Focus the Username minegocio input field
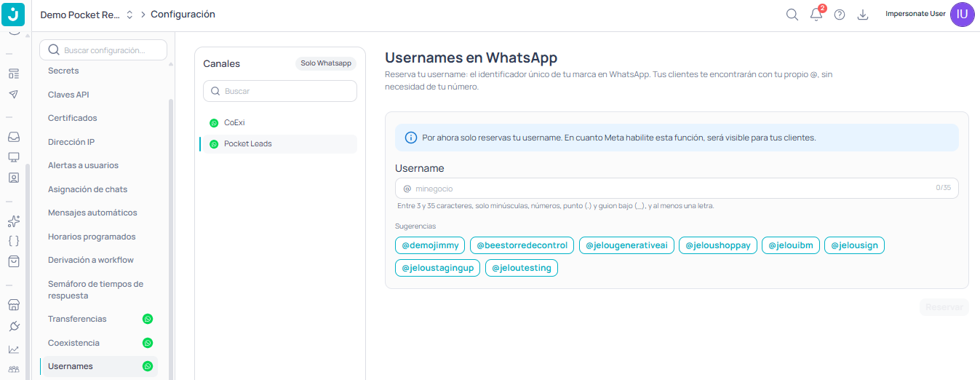This screenshot has height=380, width=980. coord(677,189)
